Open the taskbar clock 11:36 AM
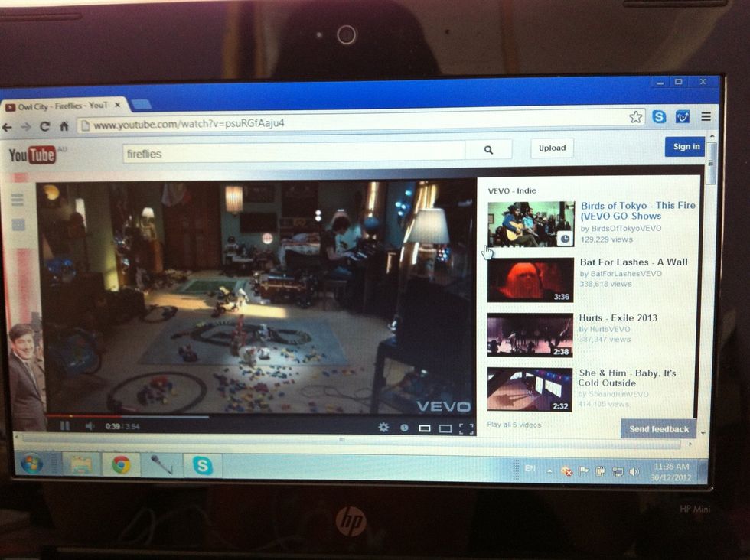Image resolution: width=750 pixels, height=560 pixels. pyautogui.click(x=671, y=471)
